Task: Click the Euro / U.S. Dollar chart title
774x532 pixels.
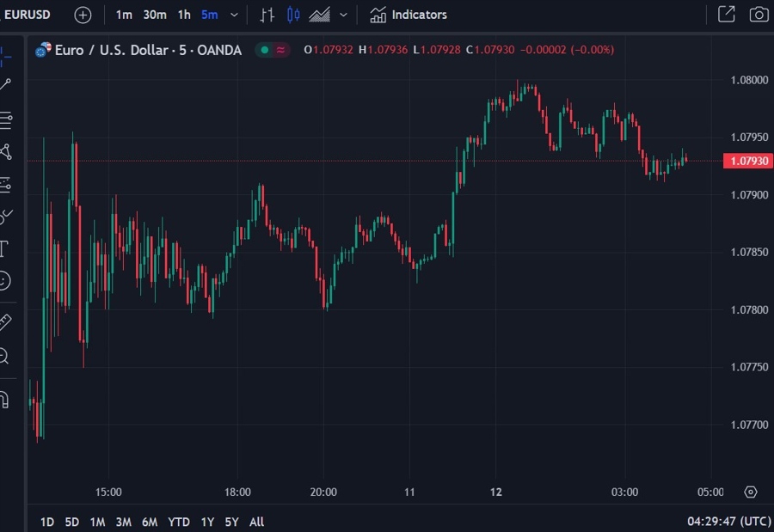Action: [148, 51]
